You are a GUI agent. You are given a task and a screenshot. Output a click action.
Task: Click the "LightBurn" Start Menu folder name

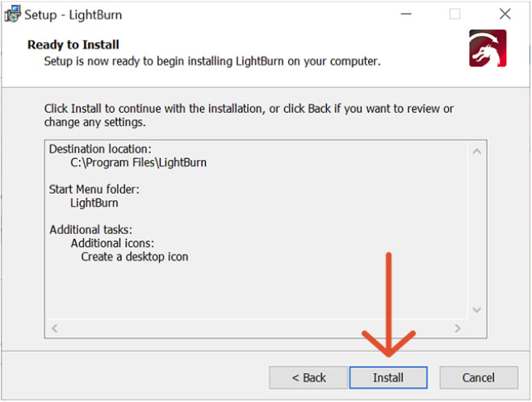tap(94, 203)
